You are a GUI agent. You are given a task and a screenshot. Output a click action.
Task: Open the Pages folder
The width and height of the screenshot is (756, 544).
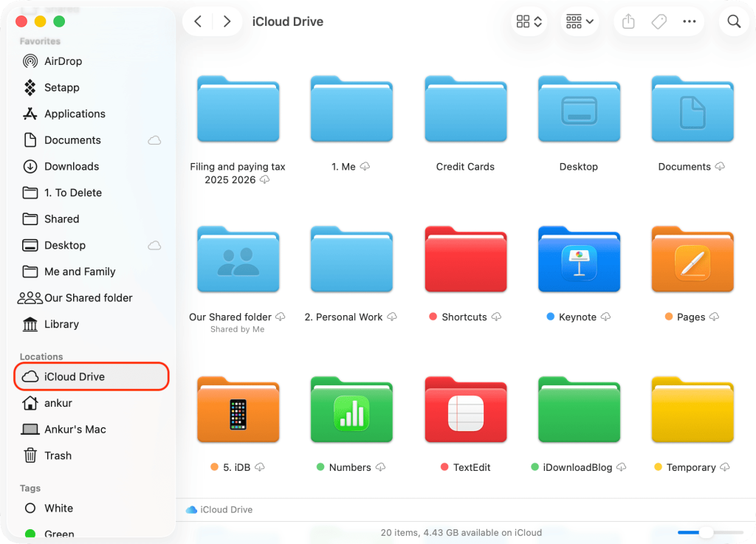click(692, 260)
